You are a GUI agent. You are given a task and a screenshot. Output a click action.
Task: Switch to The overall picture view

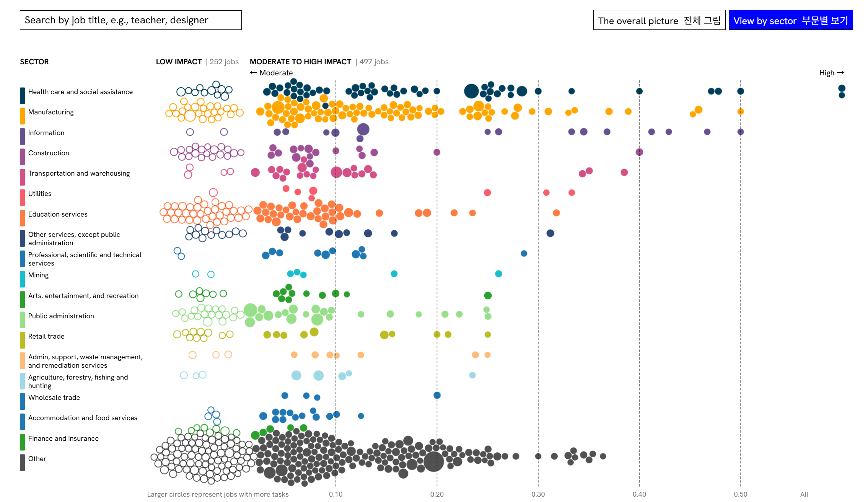[659, 20]
